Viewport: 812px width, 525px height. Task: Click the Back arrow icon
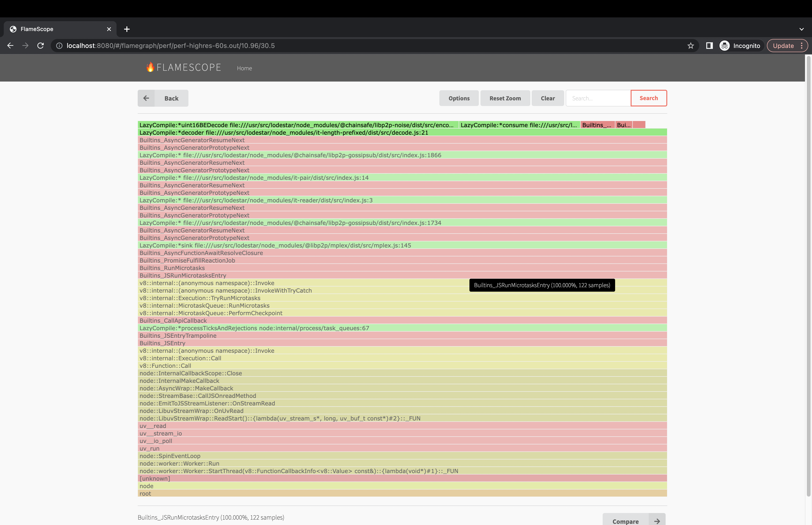[x=146, y=98]
